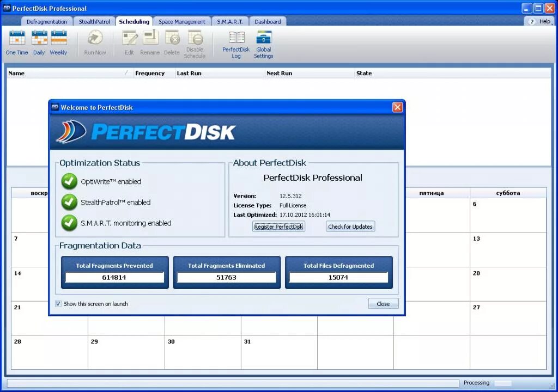Click the суббота column header

tap(508, 193)
